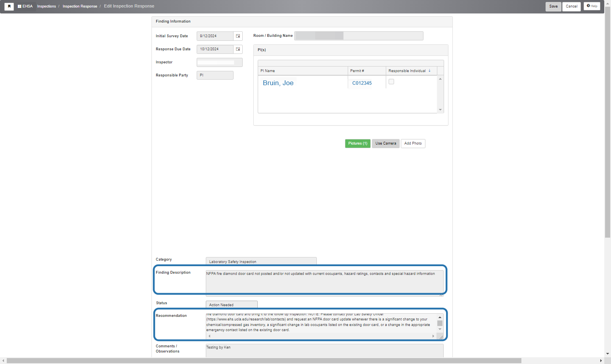Sort by Responsible Individual column
This screenshot has height=364, width=611.
412,71
